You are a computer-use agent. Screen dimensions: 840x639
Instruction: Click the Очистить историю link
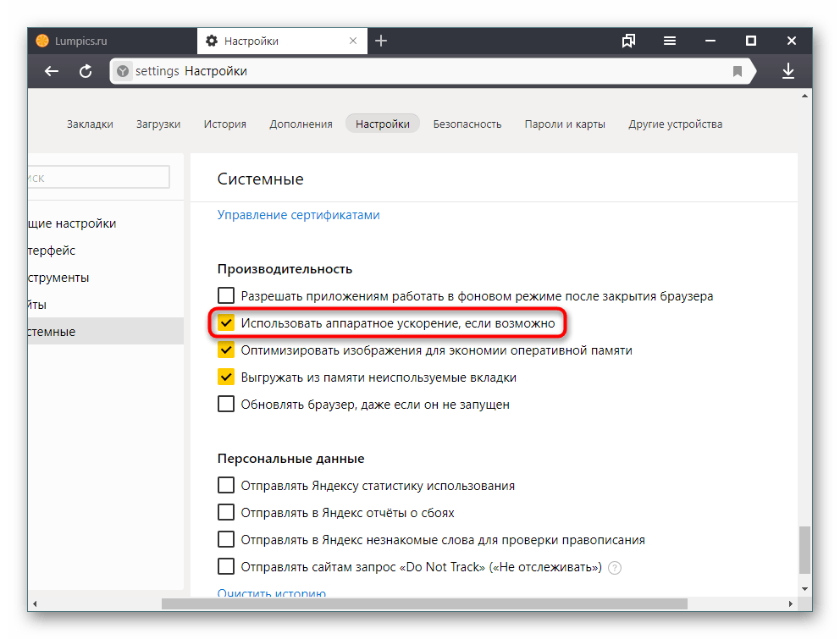pos(271,593)
